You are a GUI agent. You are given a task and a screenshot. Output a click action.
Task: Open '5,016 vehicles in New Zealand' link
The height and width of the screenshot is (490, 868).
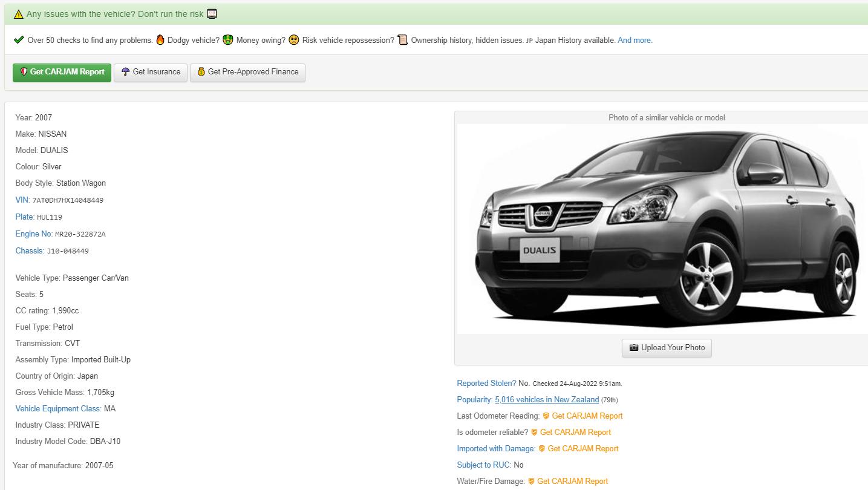[547, 400]
